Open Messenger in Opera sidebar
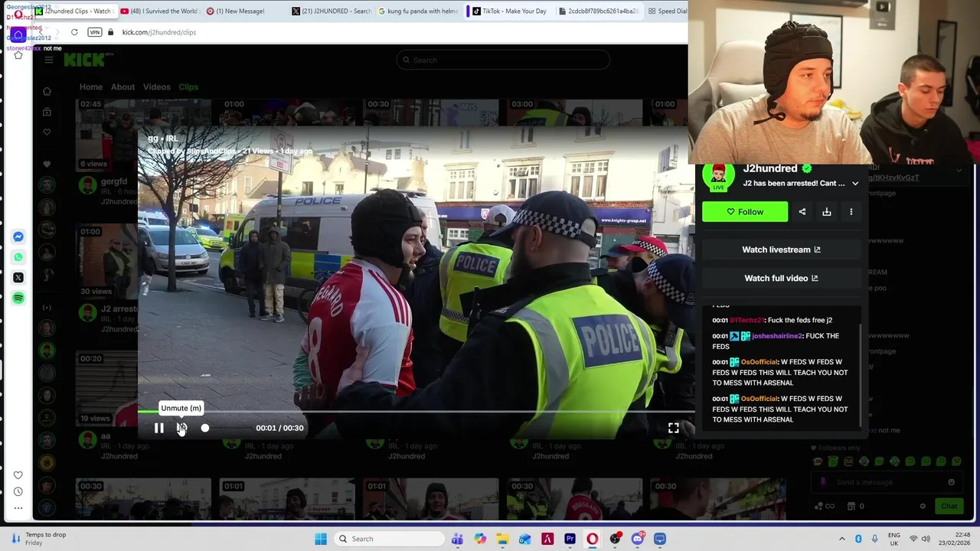 coord(18,236)
